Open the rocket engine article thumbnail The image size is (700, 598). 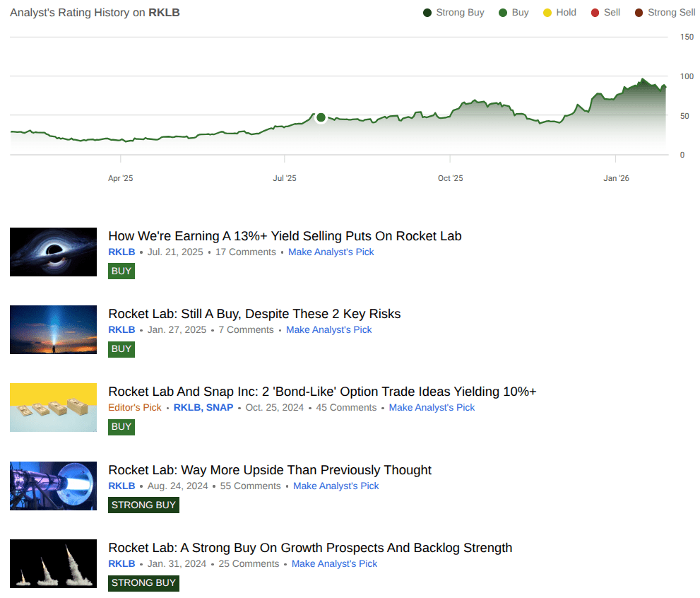point(53,486)
